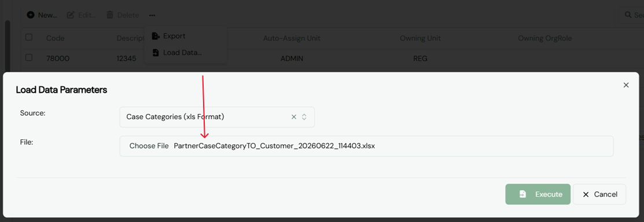Click the selected xlsx file name

click(274, 146)
